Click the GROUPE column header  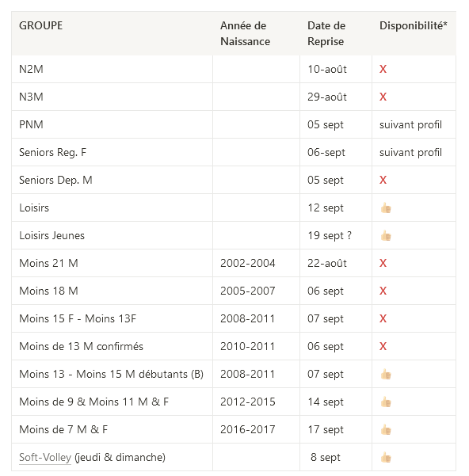(x=40, y=25)
